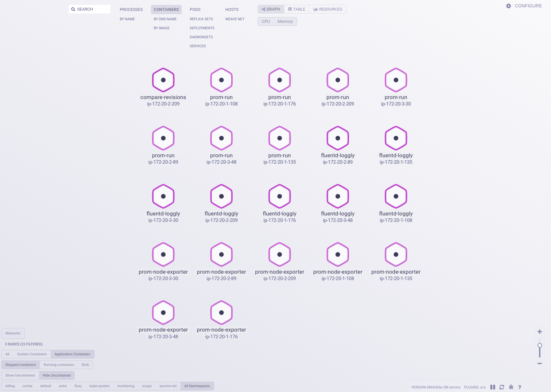Open fluentd-loggly node on ip-172-20-2-209
This screenshot has height=392, width=551.
[x=221, y=196]
